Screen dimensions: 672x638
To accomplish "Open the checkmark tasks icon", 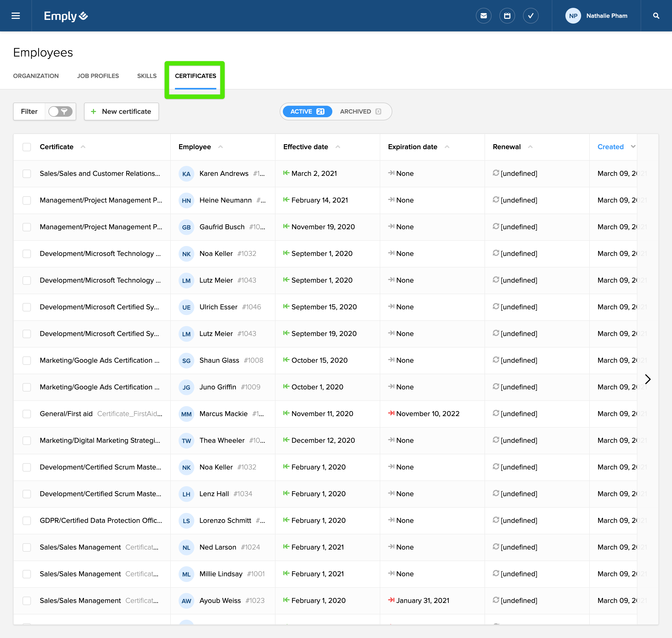I will coord(531,16).
